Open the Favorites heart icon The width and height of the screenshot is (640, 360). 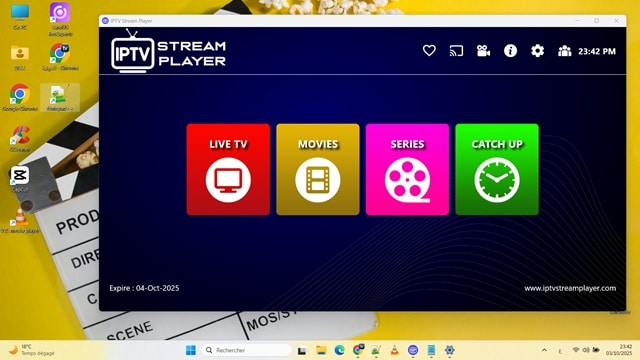click(429, 51)
